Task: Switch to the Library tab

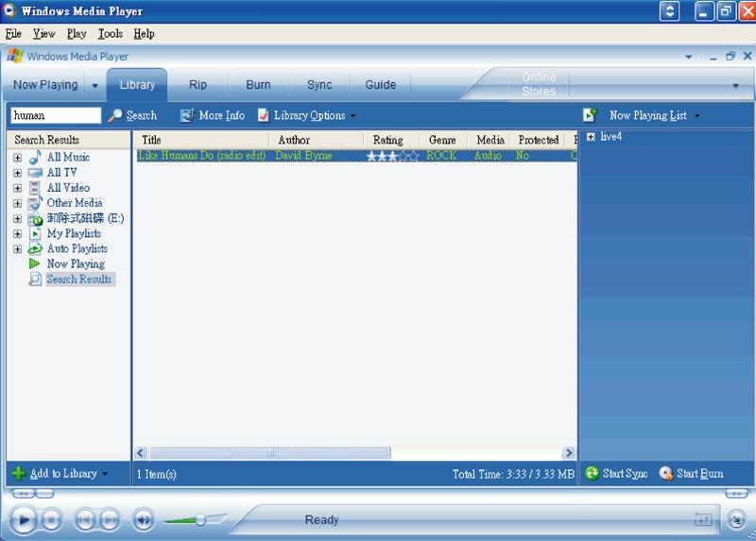Action: (x=137, y=85)
